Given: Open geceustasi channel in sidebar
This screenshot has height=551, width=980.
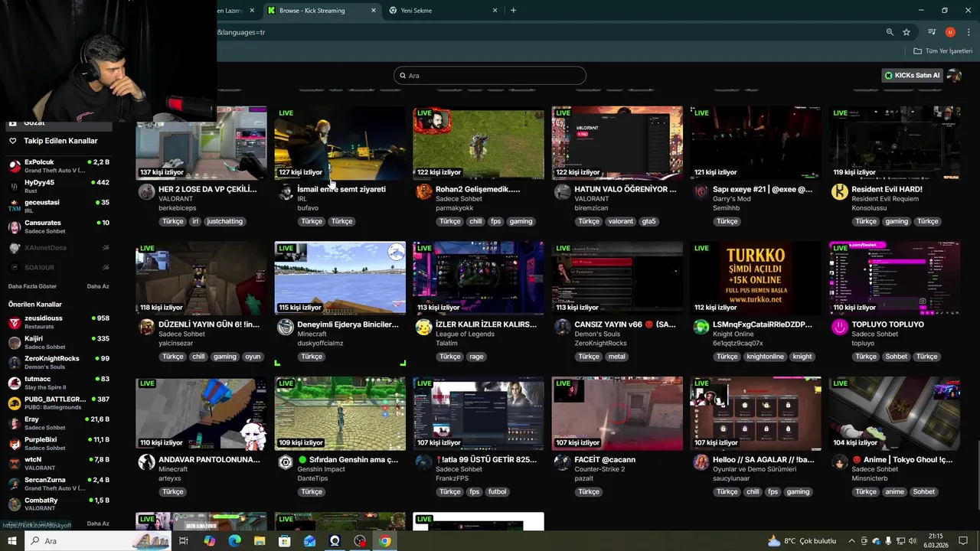Looking at the screenshot, I should (x=59, y=206).
